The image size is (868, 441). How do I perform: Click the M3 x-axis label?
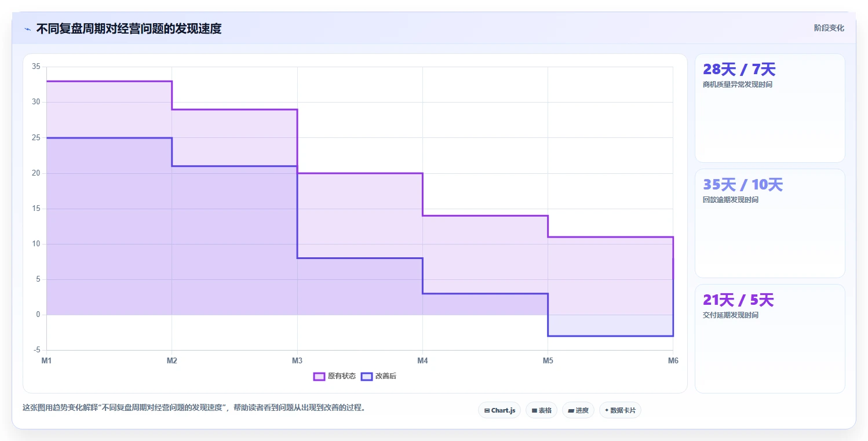coord(297,361)
